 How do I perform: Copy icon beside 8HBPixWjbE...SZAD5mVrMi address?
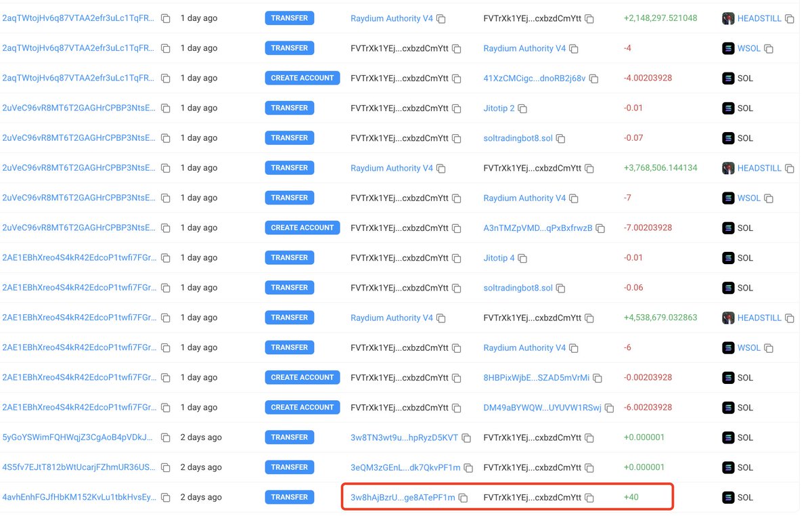(x=597, y=378)
